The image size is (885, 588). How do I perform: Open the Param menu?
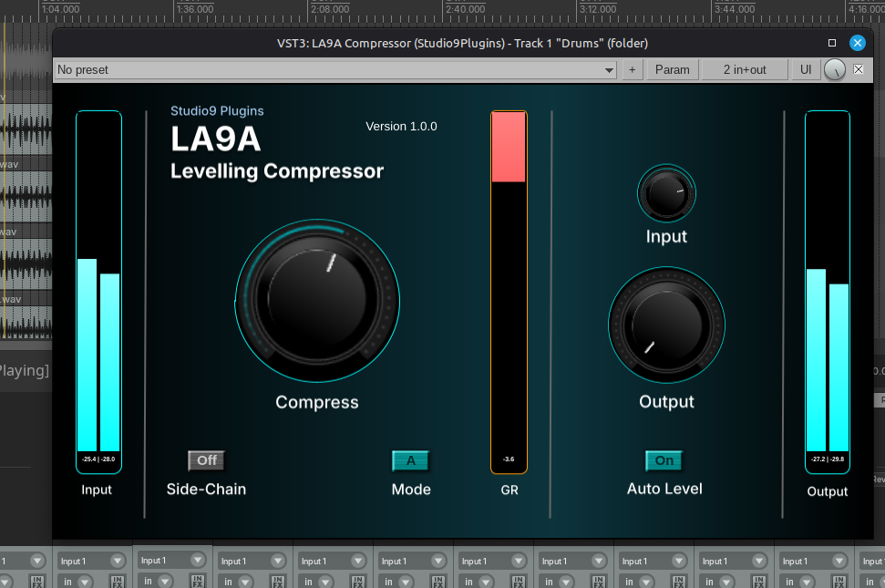tap(673, 70)
